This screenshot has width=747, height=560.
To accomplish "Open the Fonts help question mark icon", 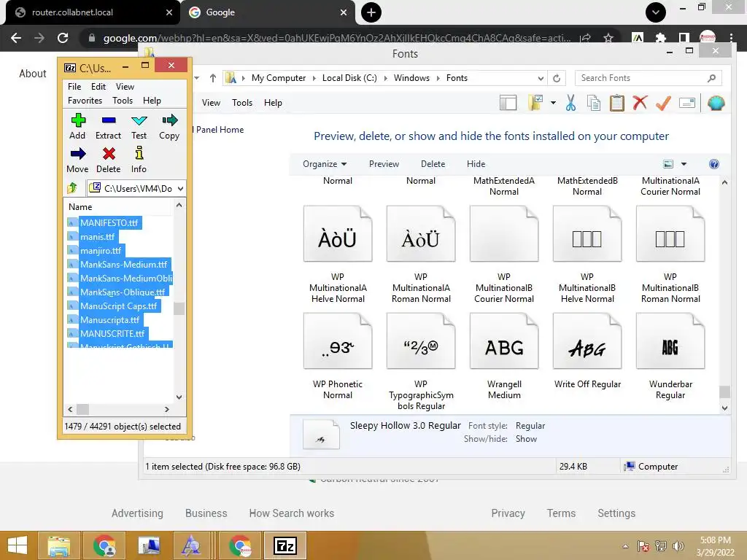I will [713, 164].
